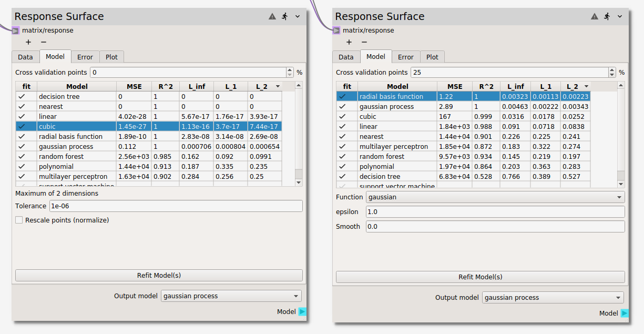The width and height of the screenshot is (644, 334).
Task: Click the minus icon in right panel
Action: [x=364, y=42]
